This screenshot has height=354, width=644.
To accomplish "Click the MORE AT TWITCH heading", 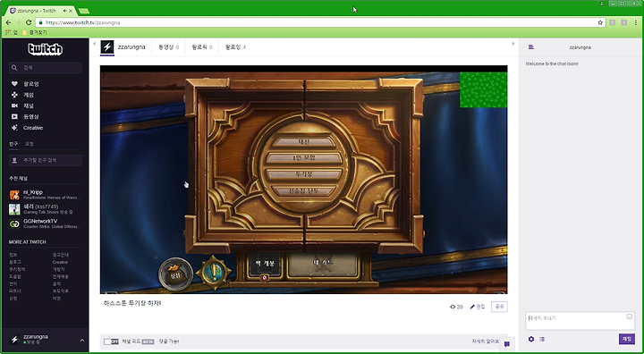I will (x=28, y=242).
